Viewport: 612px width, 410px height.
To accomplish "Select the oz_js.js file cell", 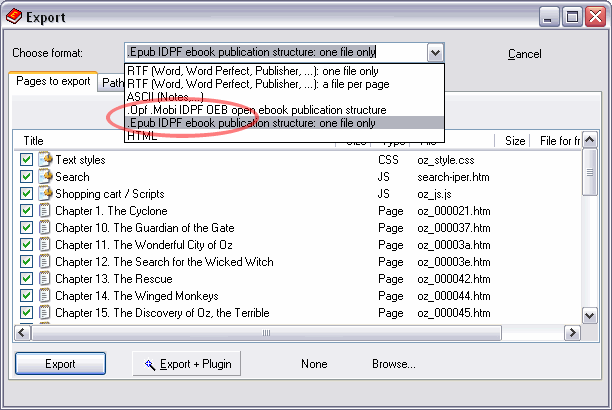I will (x=434, y=194).
